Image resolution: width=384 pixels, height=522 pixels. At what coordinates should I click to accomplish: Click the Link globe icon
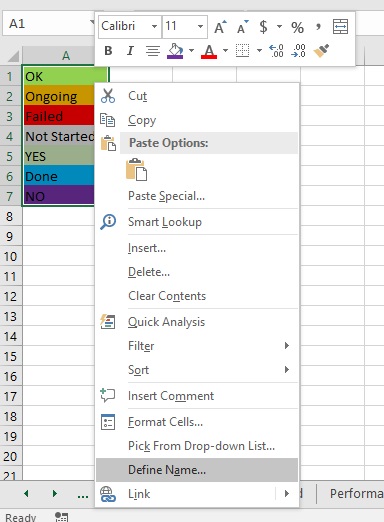point(108,494)
